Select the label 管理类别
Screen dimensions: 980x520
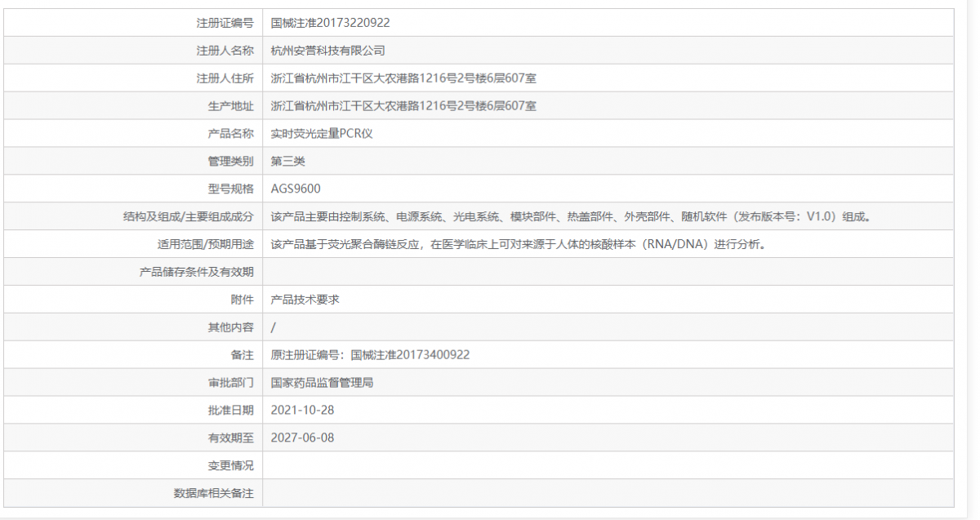[x=231, y=161]
